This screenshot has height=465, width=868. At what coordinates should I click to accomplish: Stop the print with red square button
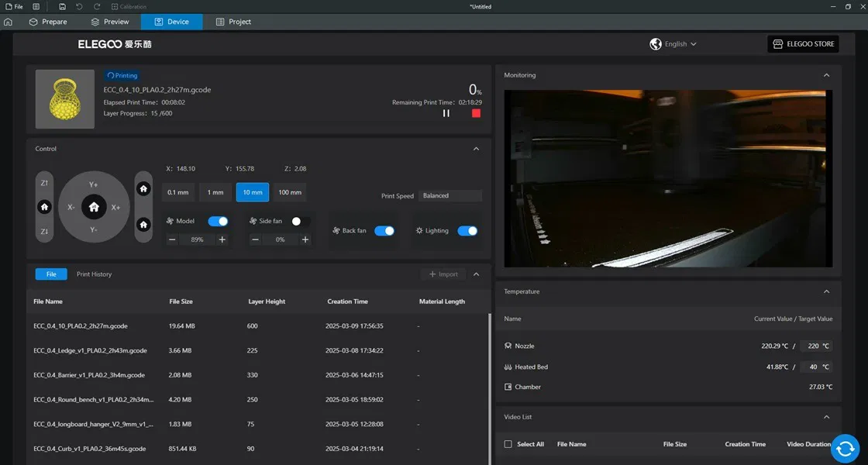coord(476,113)
